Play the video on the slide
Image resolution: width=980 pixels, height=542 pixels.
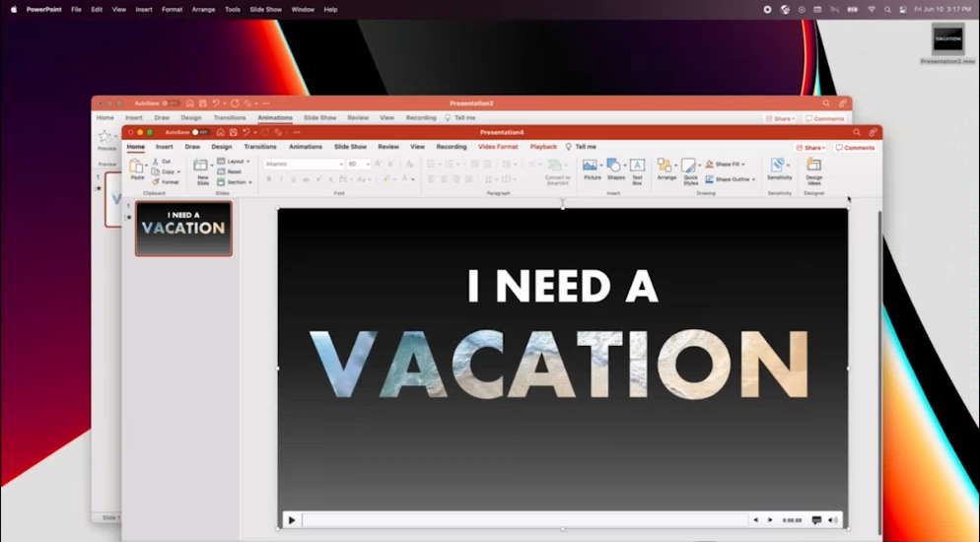(x=292, y=520)
